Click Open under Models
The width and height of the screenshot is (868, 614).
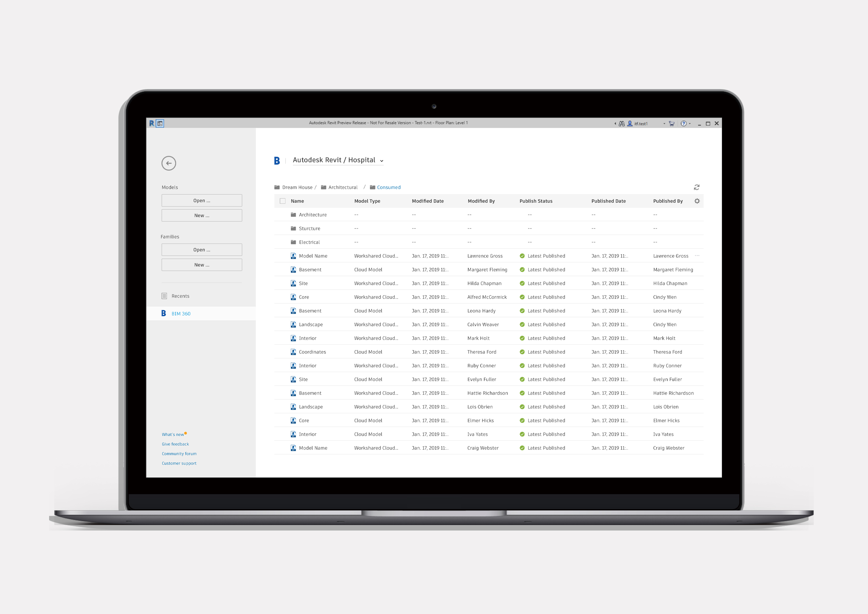click(202, 200)
